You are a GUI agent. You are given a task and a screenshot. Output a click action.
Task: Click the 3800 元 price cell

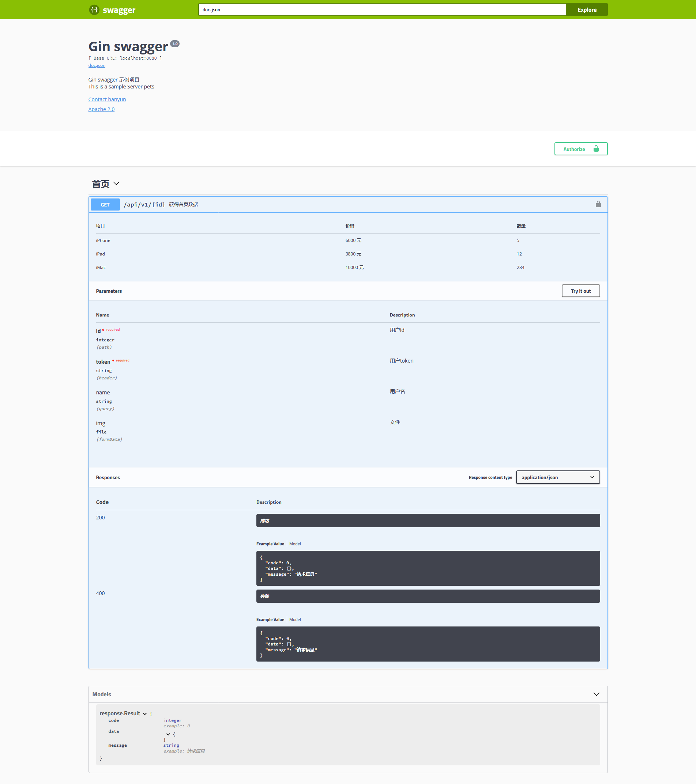(353, 254)
